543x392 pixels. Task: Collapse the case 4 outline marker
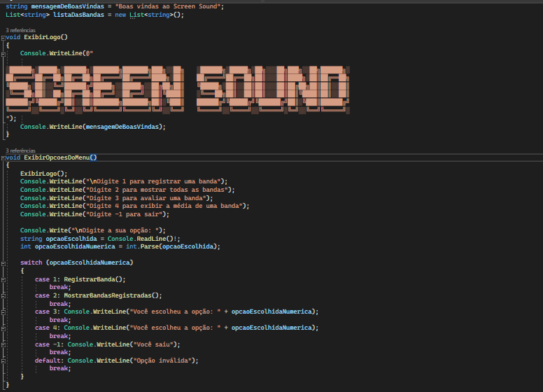pyautogui.click(x=3, y=328)
